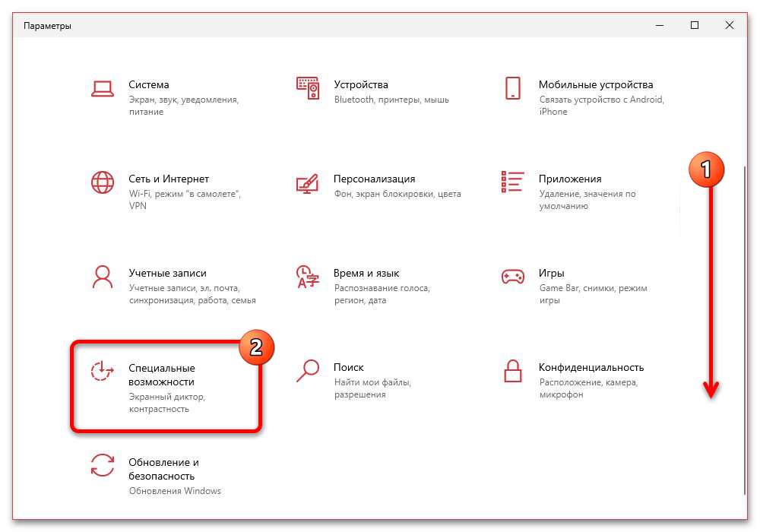760x532 pixels.
Task: Click the paintbrush Персонализация icon
Action: (307, 182)
